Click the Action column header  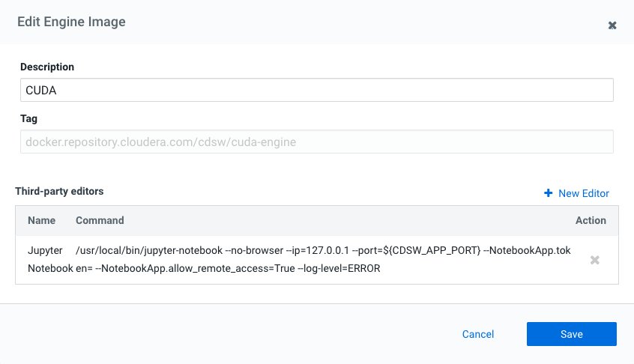click(x=591, y=220)
